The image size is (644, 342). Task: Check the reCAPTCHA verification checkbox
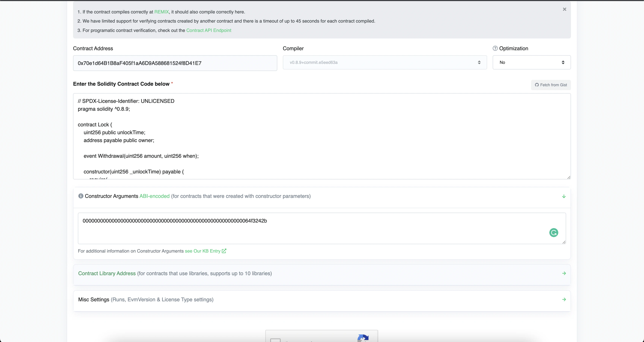tap(275, 341)
